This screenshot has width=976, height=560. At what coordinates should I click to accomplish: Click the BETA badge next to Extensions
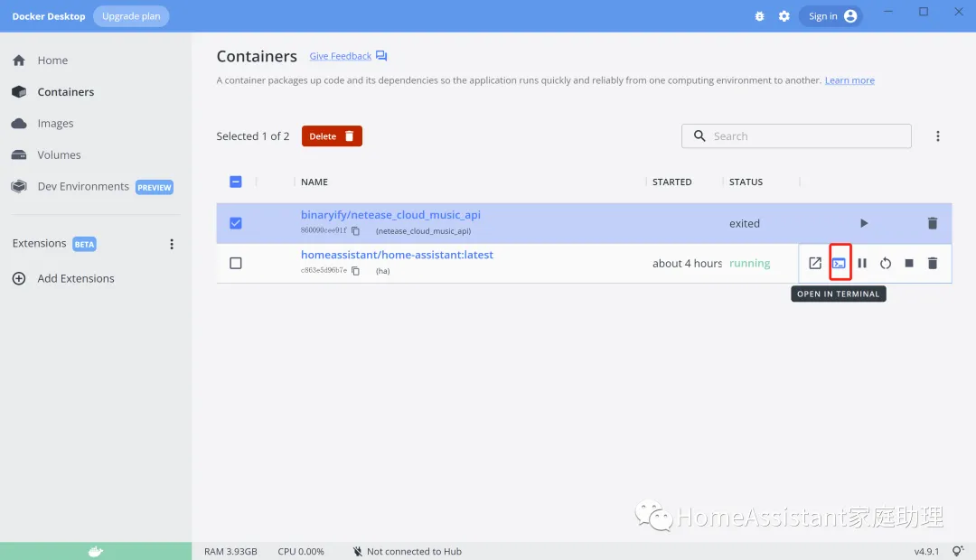(x=84, y=244)
